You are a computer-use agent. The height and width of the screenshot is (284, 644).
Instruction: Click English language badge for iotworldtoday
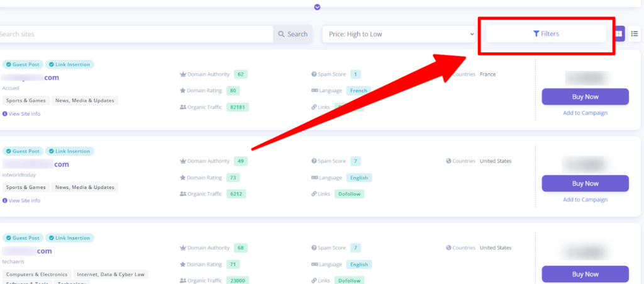pos(359,178)
